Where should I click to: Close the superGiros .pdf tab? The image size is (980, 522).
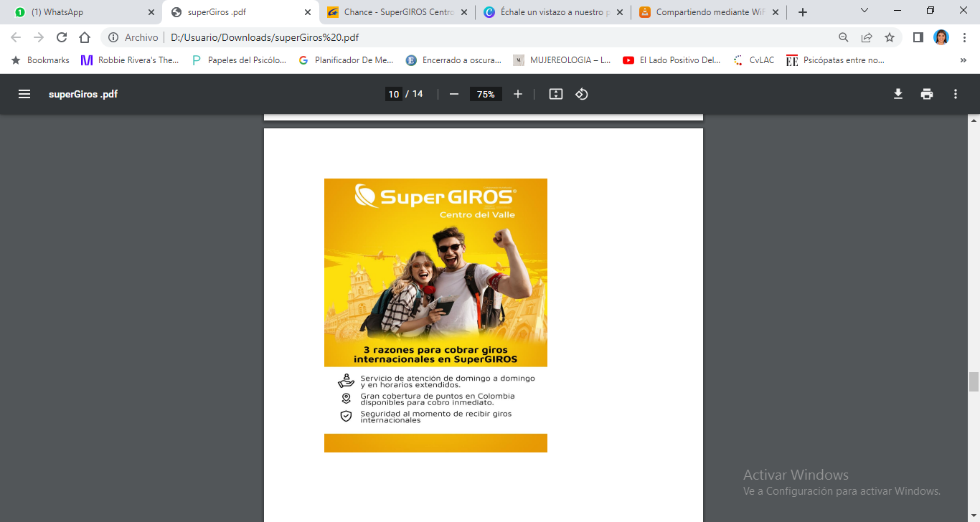coord(308,12)
